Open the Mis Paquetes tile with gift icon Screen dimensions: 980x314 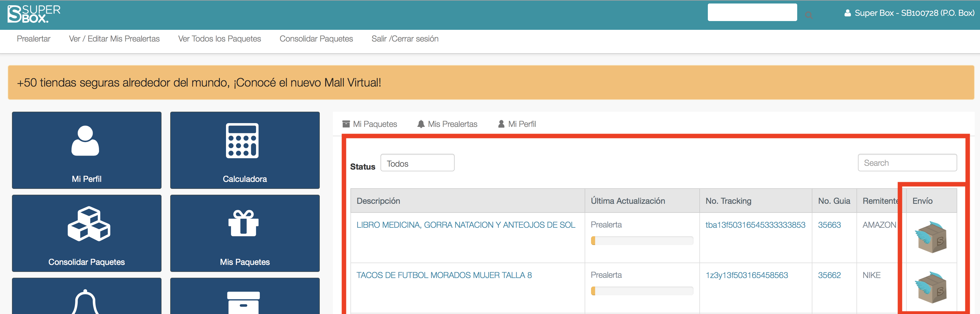[245, 233]
